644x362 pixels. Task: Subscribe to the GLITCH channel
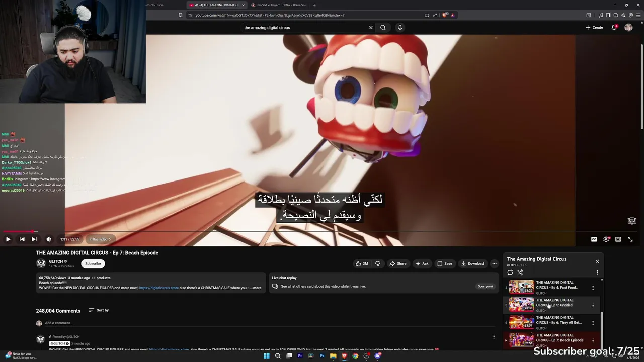point(93,263)
